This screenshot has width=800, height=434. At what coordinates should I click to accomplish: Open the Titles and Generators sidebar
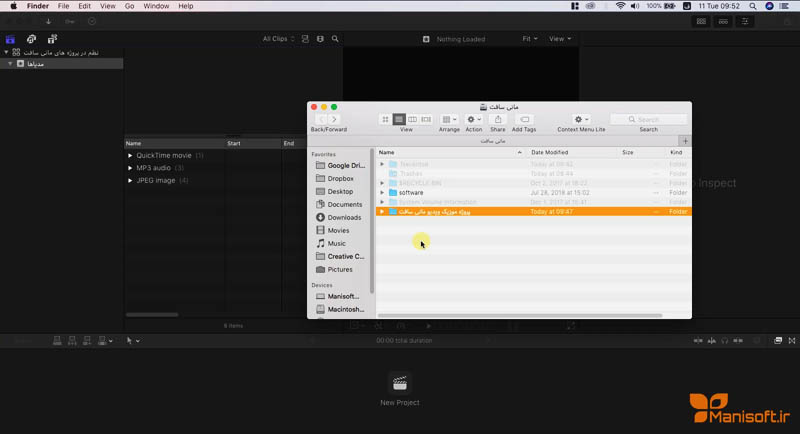(x=52, y=39)
